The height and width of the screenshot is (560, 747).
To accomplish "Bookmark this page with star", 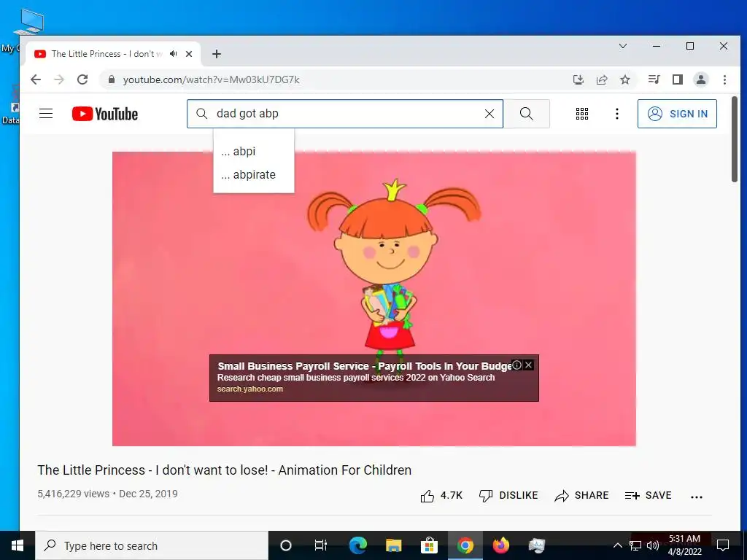I will (625, 79).
